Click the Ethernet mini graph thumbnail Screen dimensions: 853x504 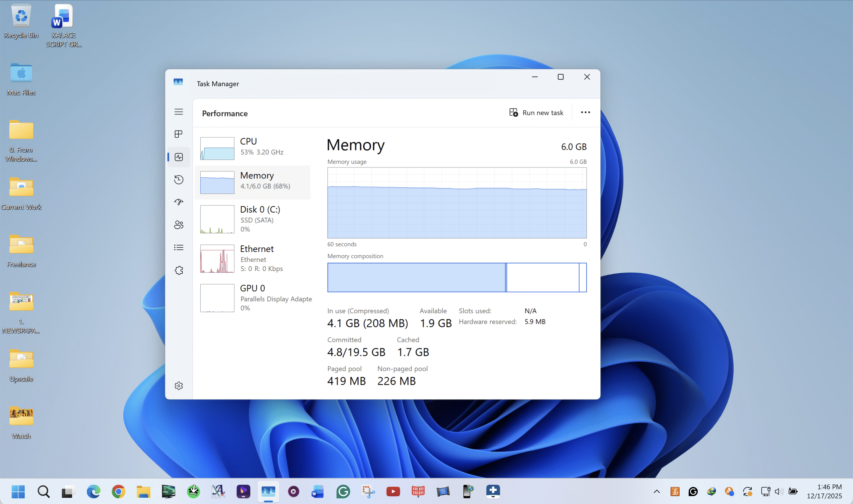217,258
